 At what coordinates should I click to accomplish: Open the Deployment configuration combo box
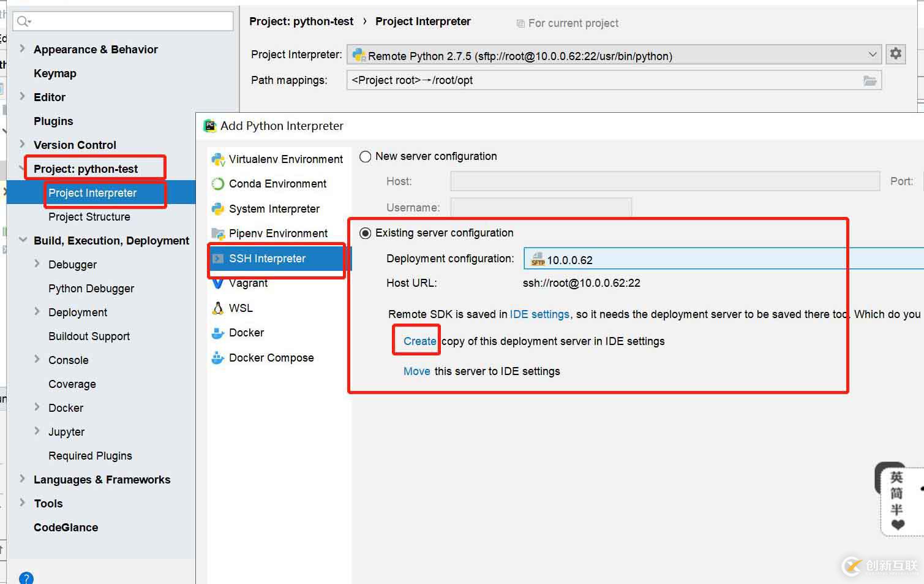point(723,259)
